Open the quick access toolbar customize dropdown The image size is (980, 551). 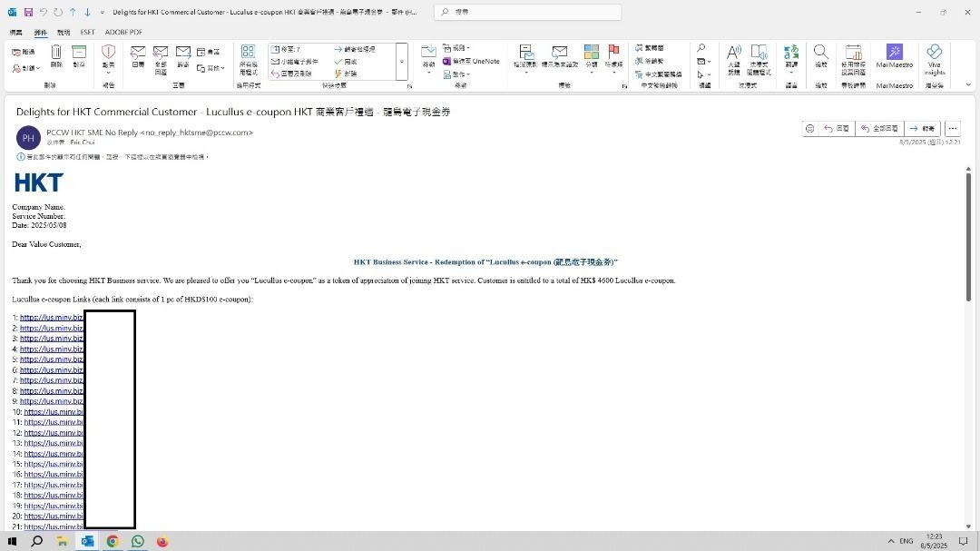click(103, 12)
